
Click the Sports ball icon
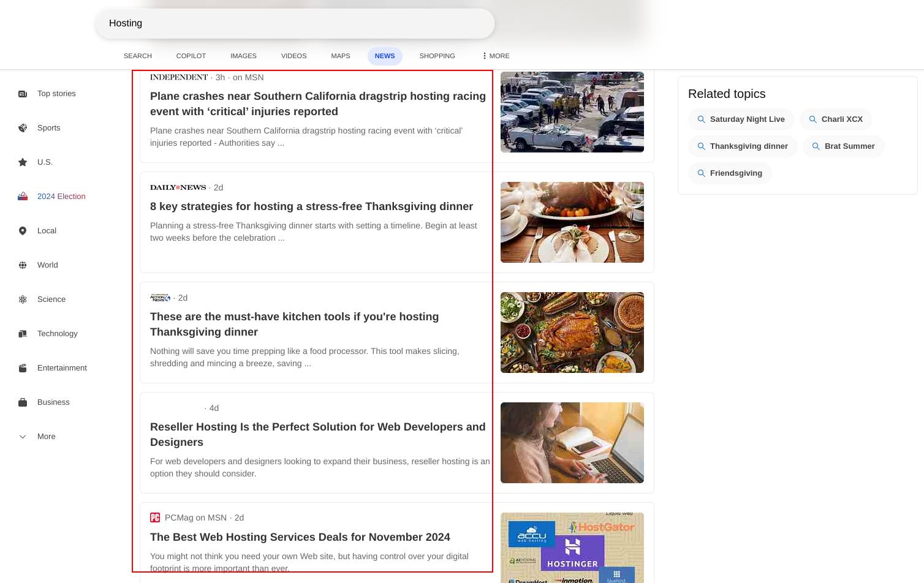tap(23, 128)
